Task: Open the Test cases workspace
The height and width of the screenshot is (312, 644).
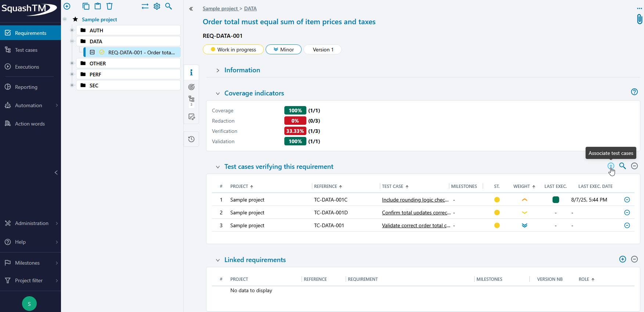Action: (x=26, y=50)
